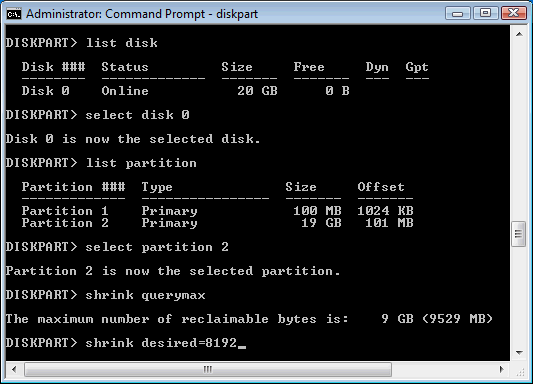Click 'Partition 2 is now the selected partition.' message
The width and height of the screenshot is (533, 384).
[x=173, y=271]
